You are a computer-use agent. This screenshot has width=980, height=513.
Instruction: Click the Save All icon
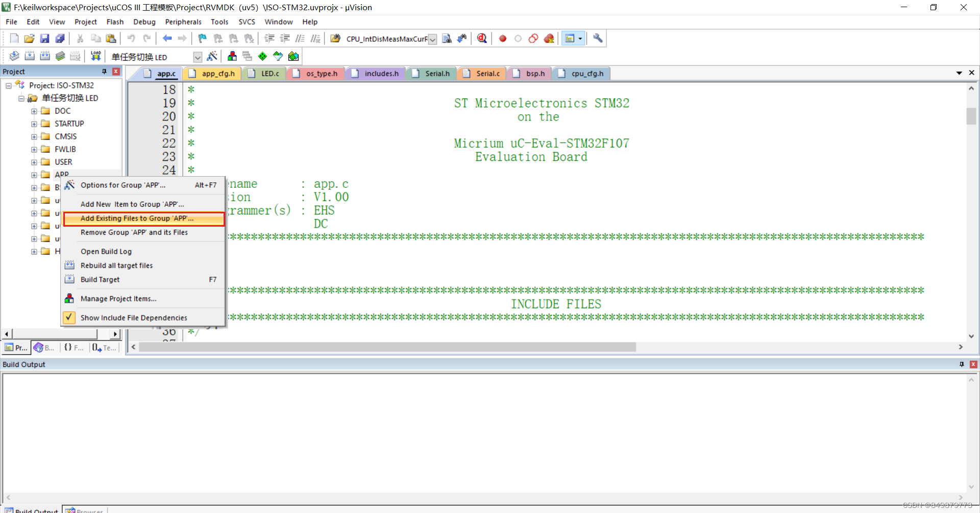60,39
